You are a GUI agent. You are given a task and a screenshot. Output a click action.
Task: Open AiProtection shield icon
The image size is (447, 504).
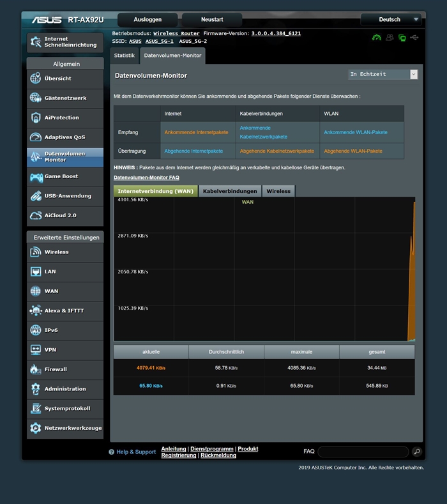pos(35,118)
